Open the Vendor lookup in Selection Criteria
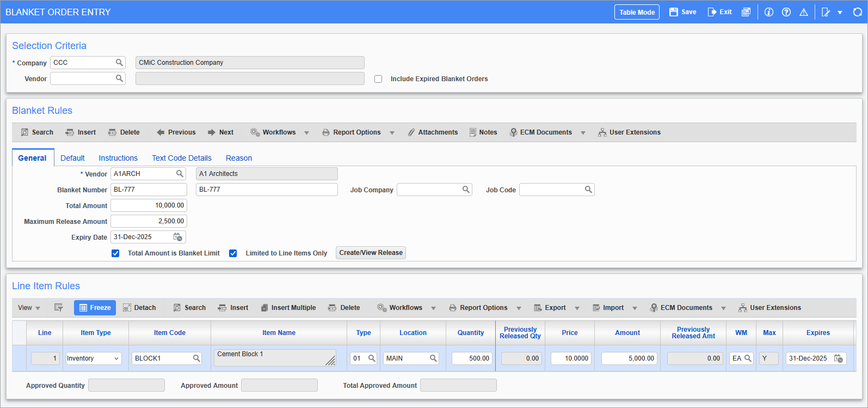Screen dimensions: 868x408 (x=119, y=78)
